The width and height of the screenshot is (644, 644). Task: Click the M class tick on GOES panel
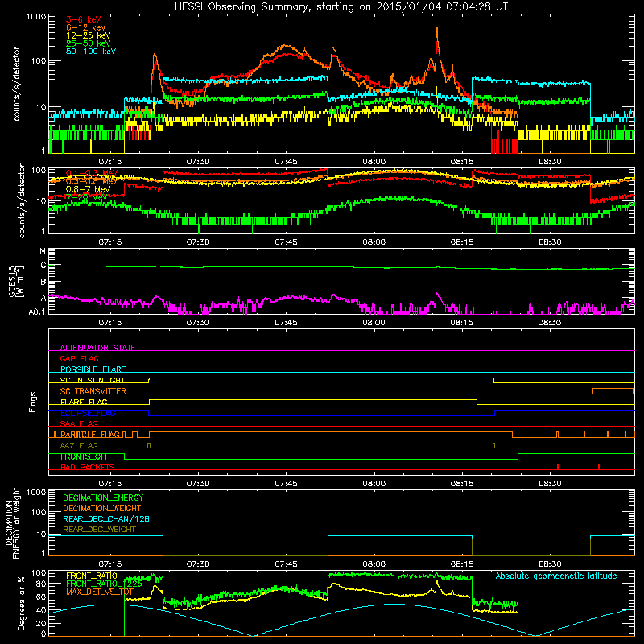[43, 251]
